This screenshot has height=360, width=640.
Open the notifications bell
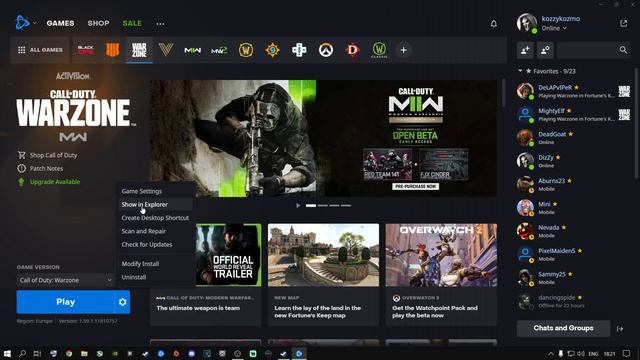tap(494, 24)
